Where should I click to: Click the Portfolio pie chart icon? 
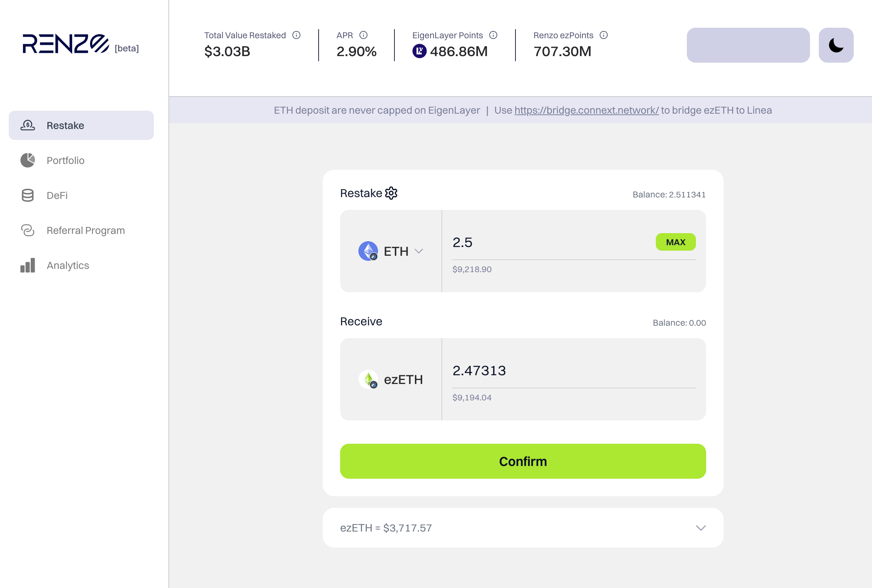point(27,160)
